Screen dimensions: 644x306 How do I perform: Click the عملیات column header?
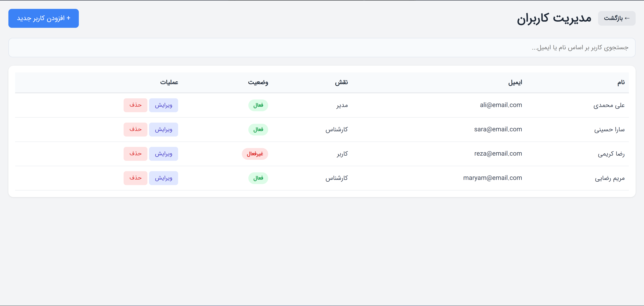[x=169, y=82]
